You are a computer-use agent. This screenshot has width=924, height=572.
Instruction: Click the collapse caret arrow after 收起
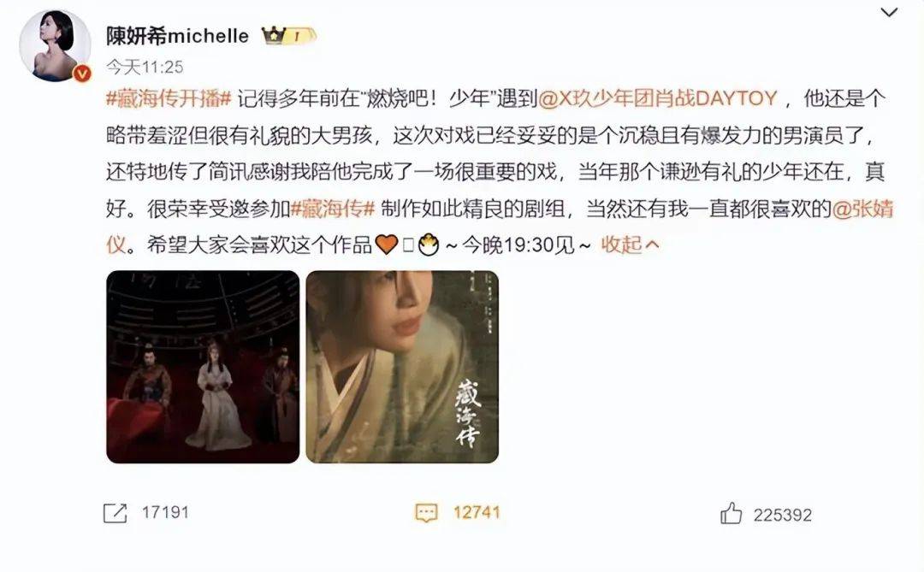(x=652, y=245)
